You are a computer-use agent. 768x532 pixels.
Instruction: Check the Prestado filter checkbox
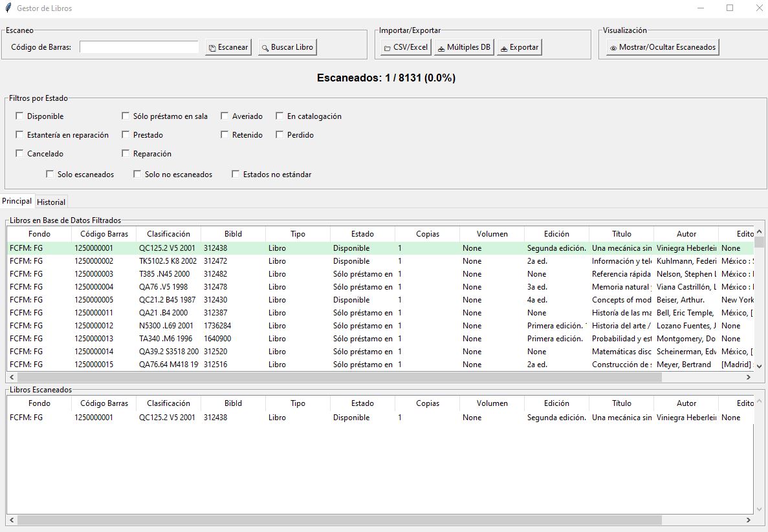(x=126, y=135)
